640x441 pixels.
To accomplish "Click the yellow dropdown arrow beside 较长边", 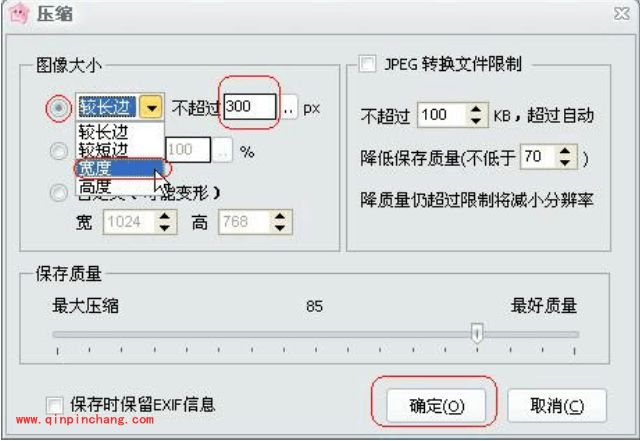I will click(151, 107).
